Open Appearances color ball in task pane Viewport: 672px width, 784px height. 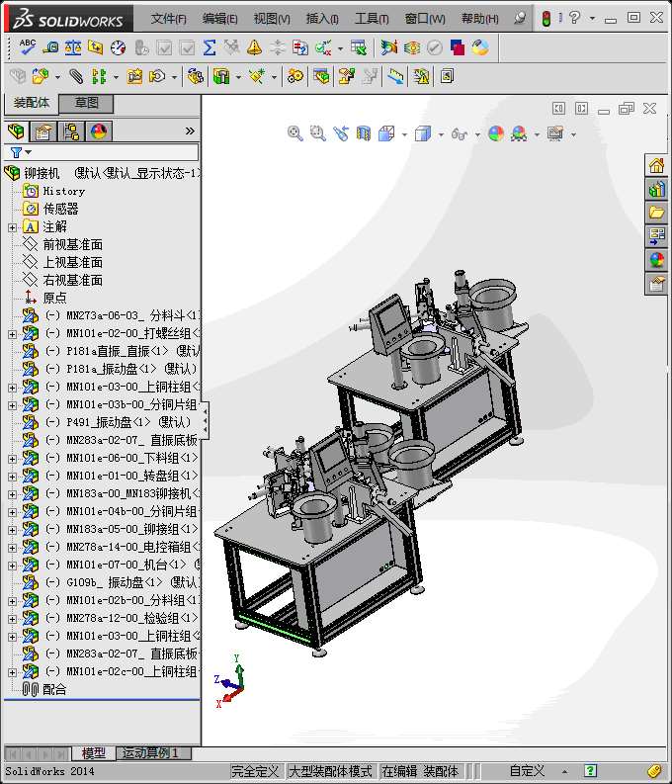click(x=656, y=259)
